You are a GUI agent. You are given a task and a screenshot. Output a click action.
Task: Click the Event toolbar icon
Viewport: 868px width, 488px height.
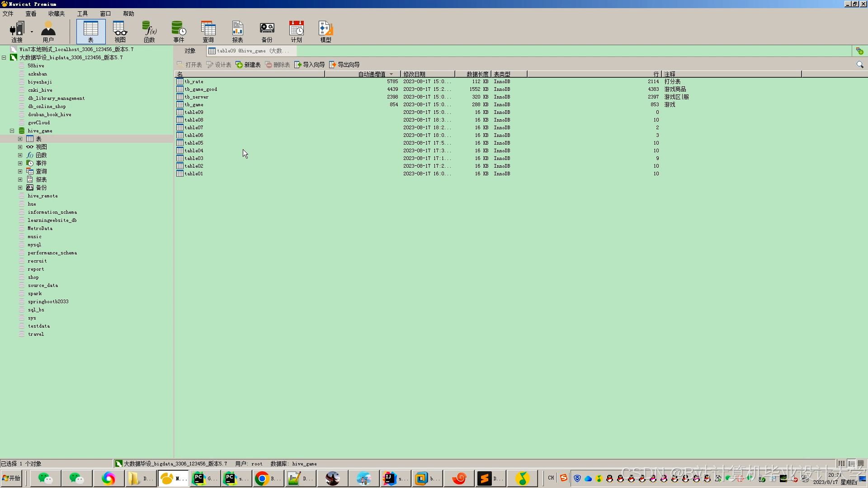(x=179, y=31)
